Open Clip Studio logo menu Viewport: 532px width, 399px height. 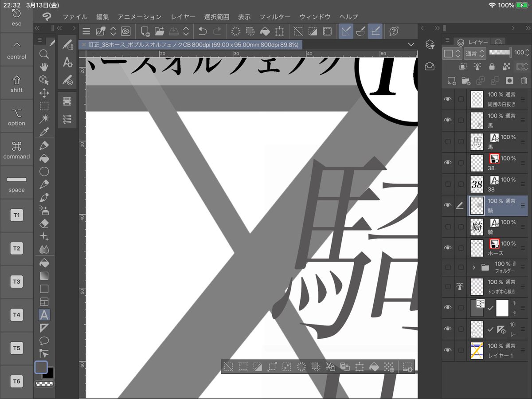(47, 16)
